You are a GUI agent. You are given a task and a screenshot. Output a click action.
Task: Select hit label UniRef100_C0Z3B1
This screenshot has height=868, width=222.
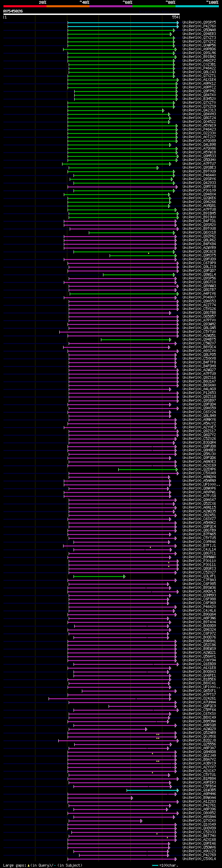[199, 64]
